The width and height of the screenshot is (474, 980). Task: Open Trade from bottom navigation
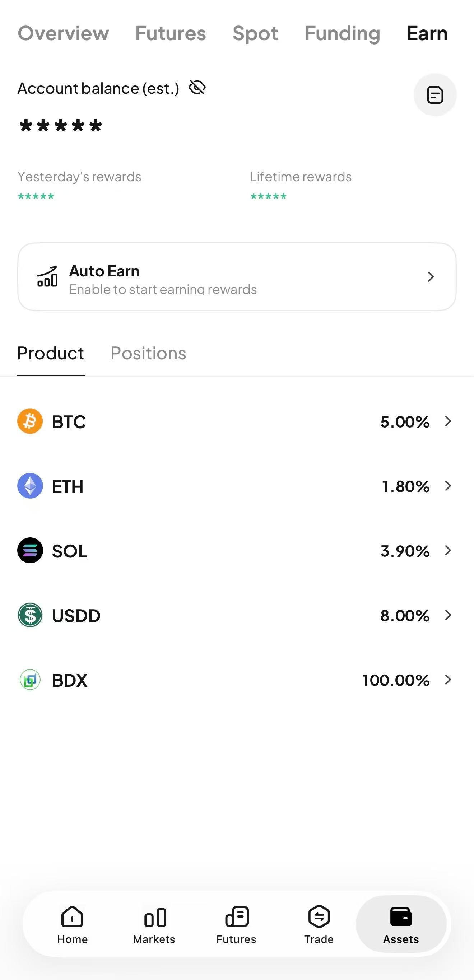[x=319, y=924]
